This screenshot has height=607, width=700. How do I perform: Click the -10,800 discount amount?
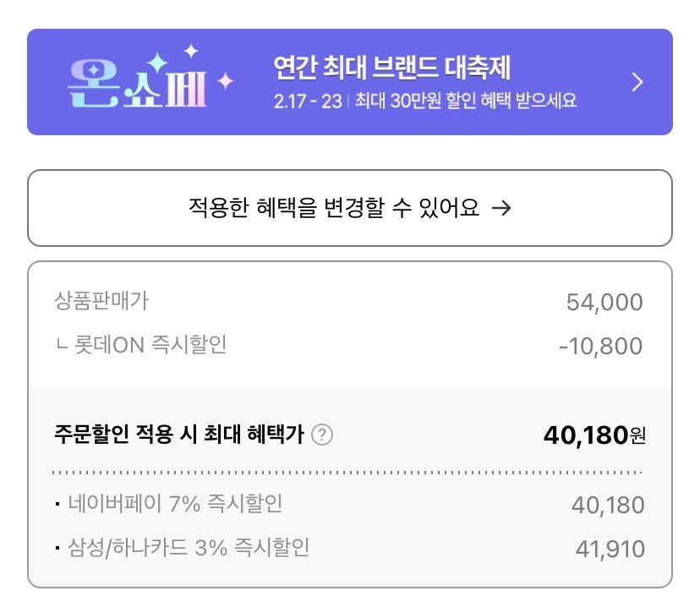tap(600, 347)
